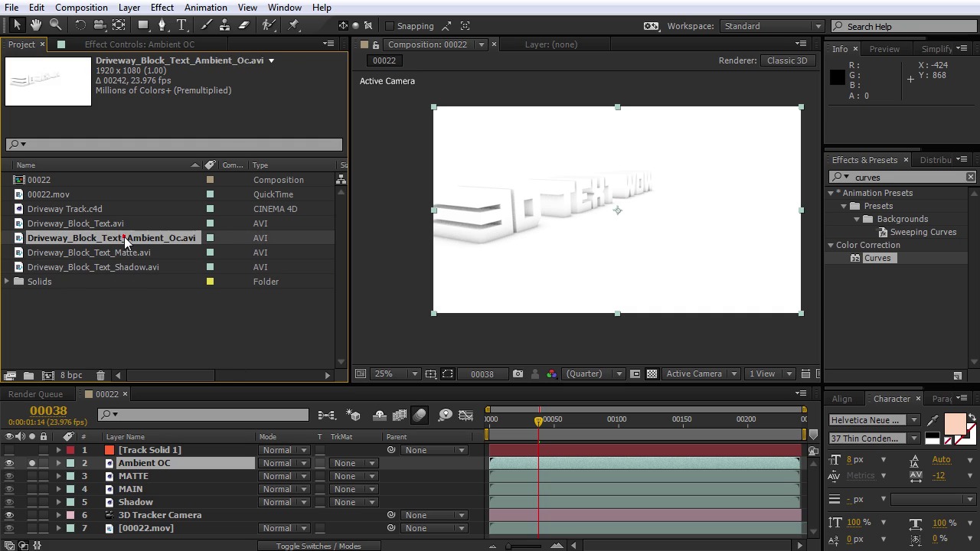Click the trash icon in Project panel

(x=100, y=375)
